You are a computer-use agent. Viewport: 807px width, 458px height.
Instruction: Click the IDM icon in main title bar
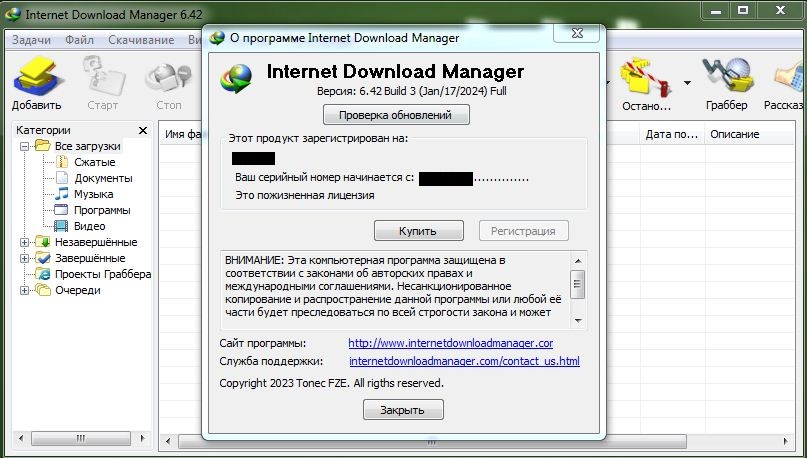(12, 14)
